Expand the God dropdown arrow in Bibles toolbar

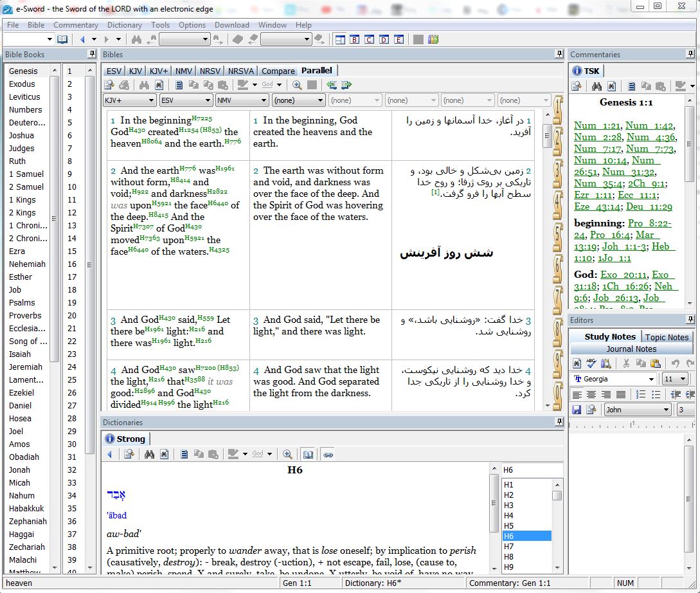280,85
